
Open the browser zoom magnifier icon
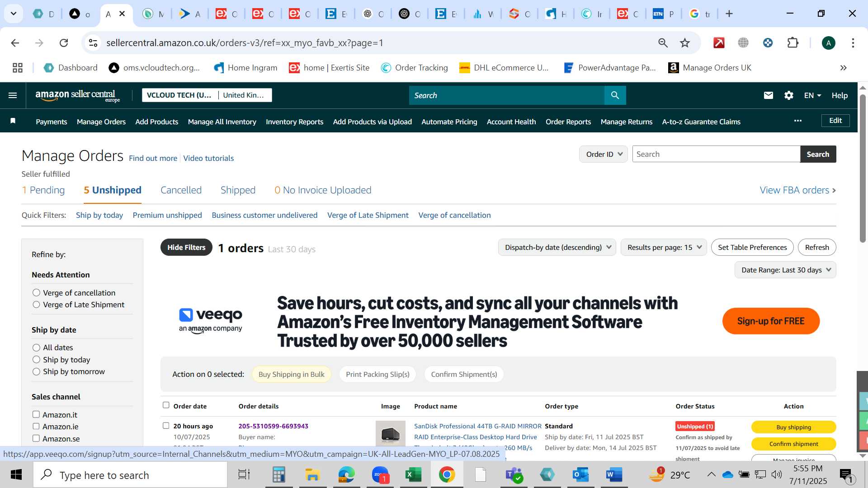click(663, 43)
